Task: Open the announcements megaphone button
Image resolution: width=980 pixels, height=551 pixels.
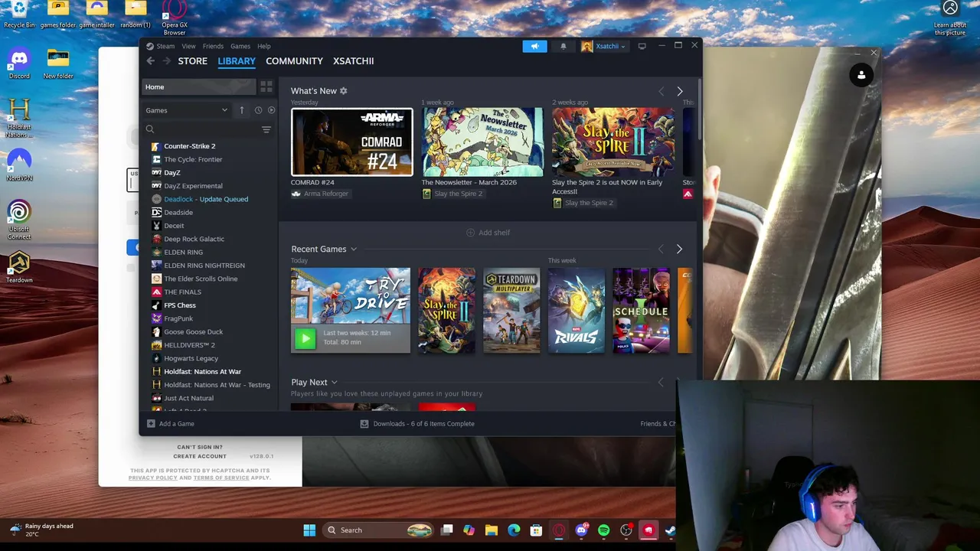Action: (534, 46)
